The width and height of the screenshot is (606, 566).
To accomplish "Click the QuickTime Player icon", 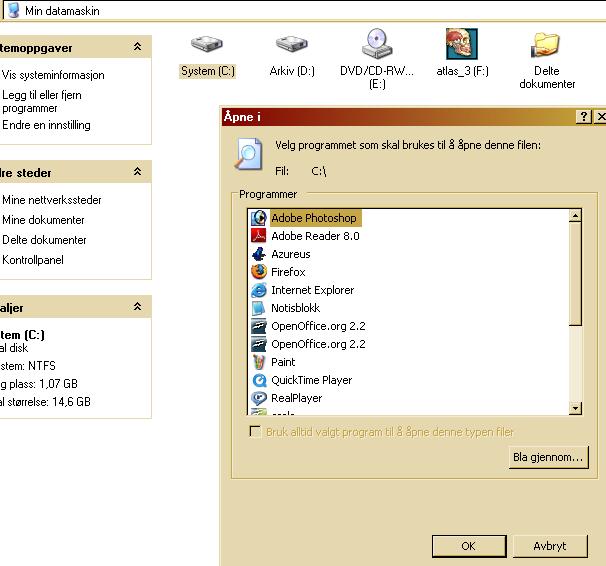I will [x=259, y=380].
